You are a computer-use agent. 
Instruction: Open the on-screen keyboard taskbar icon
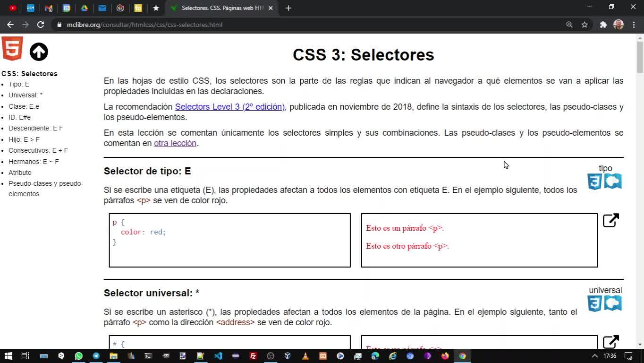pos(43,356)
